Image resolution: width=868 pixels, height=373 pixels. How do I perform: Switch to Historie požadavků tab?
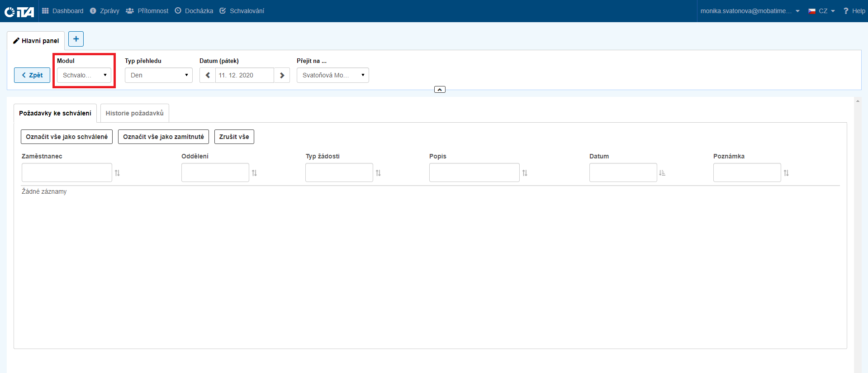[134, 113]
